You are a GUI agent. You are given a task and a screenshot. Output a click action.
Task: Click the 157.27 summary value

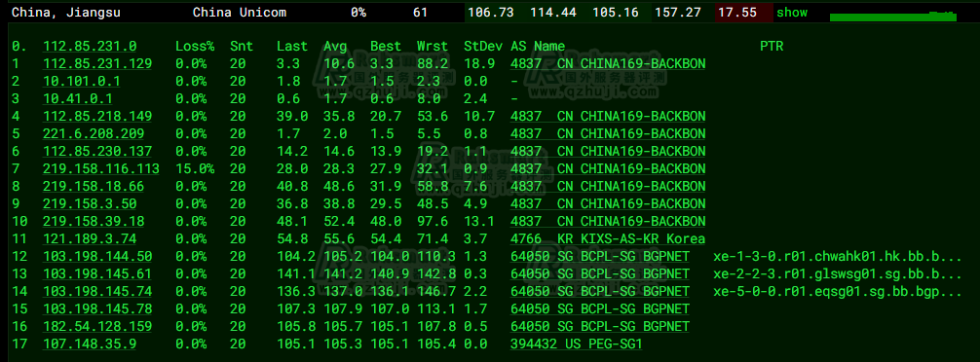tap(677, 13)
